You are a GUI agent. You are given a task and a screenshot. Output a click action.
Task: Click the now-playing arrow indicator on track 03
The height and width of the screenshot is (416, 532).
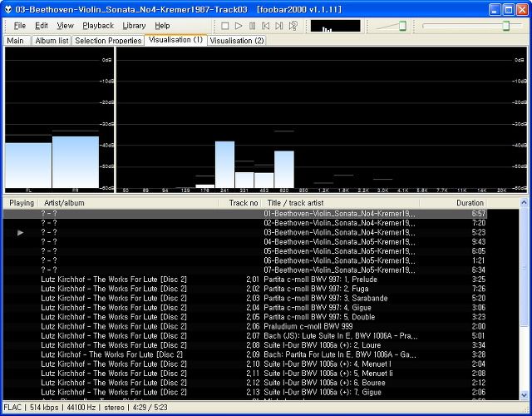(20, 233)
